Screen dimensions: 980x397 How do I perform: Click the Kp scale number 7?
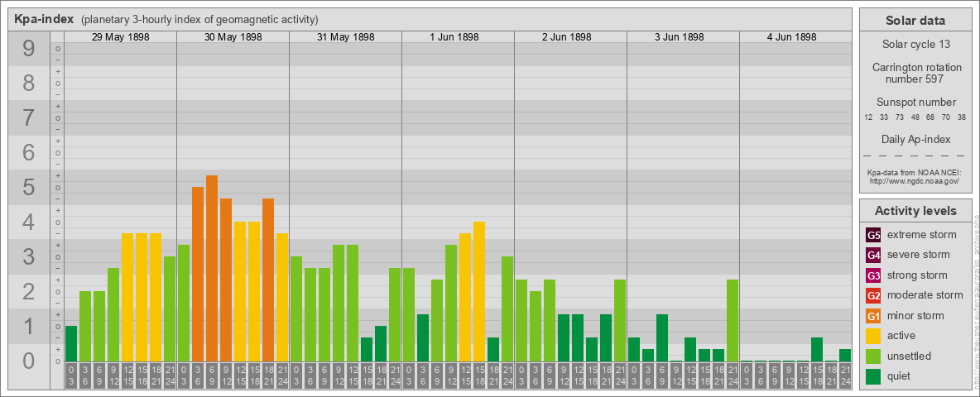click(x=28, y=118)
